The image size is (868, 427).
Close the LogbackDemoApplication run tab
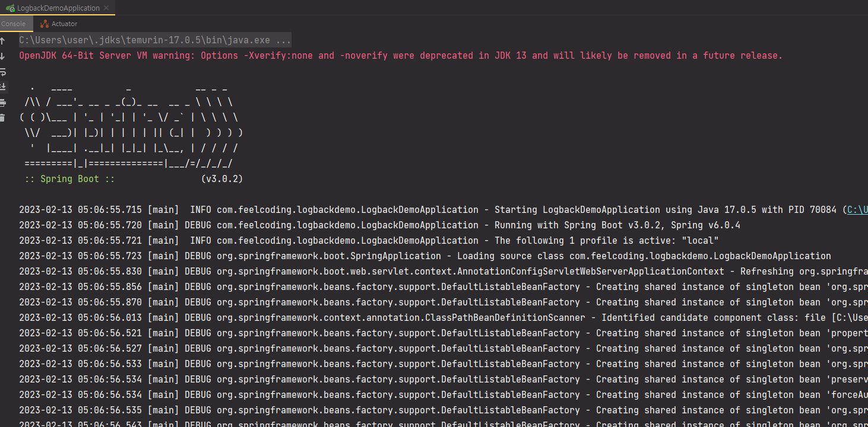pos(107,8)
